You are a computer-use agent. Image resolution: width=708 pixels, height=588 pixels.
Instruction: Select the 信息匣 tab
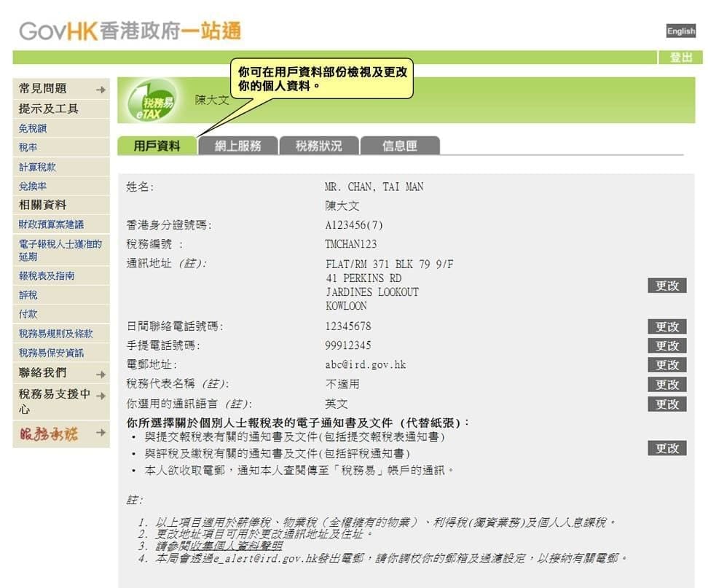(x=400, y=146)
